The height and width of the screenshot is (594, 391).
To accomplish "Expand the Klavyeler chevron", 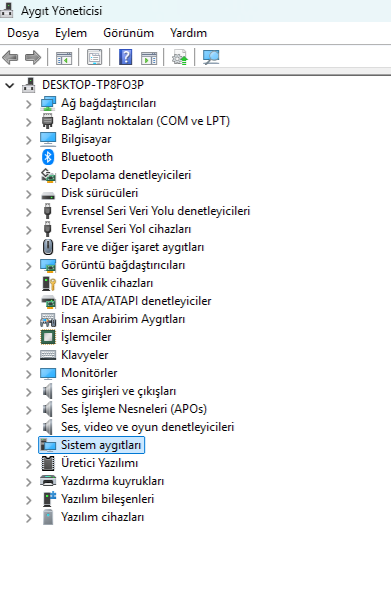I will tap(29, 356).
